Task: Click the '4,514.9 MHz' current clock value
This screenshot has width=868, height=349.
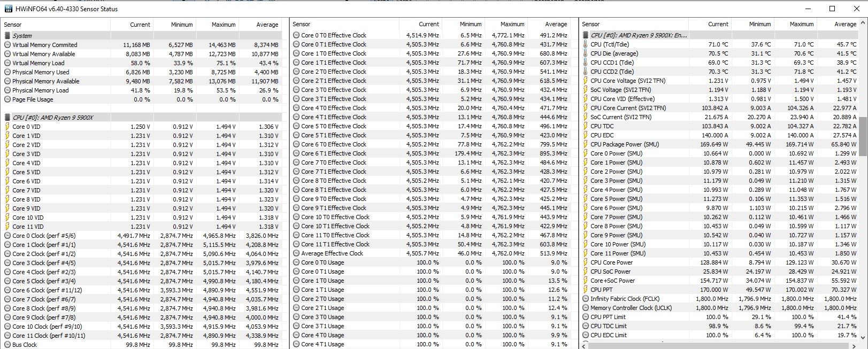Action: click(423, 35)
